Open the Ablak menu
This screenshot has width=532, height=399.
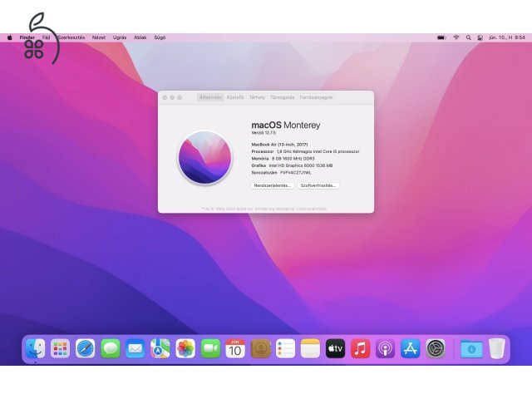point(140,37)
